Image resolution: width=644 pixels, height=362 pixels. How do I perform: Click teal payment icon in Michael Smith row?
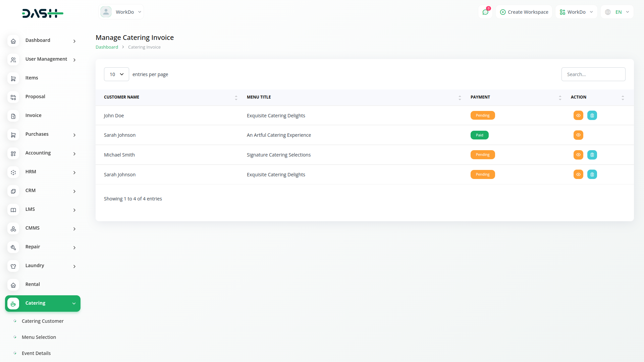click(x=592, y=155)
